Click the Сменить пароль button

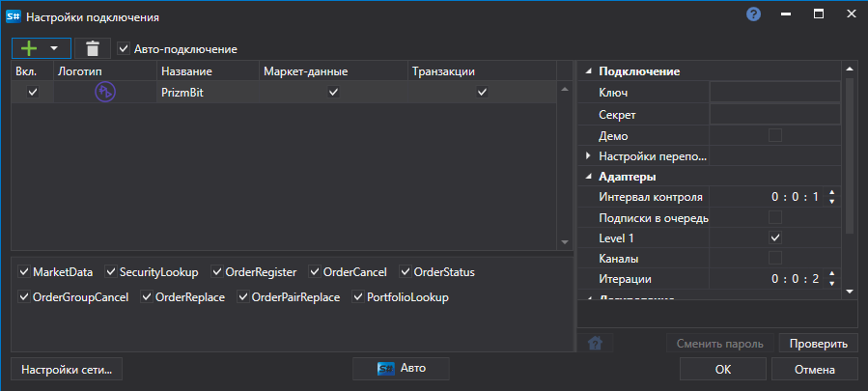(720, 344)
